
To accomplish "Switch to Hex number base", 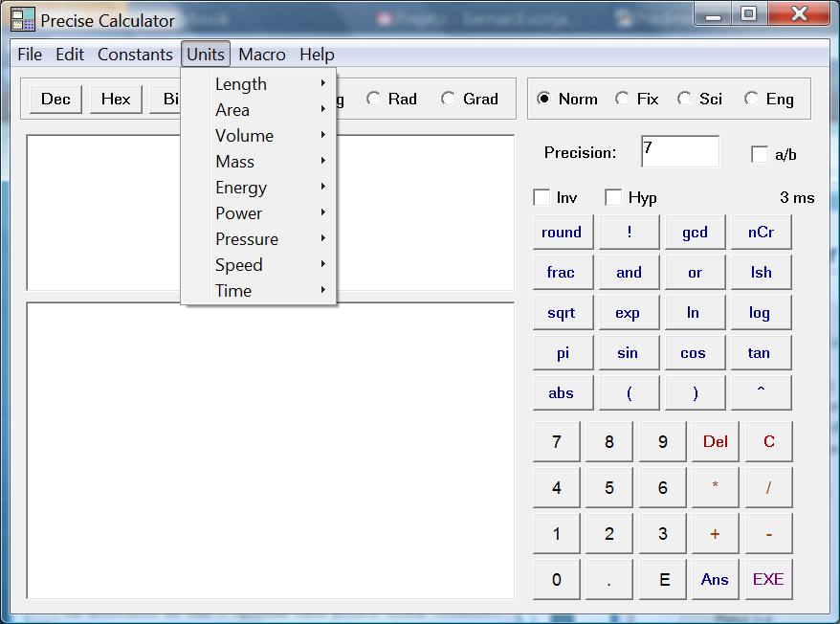I will coord(116,99).
